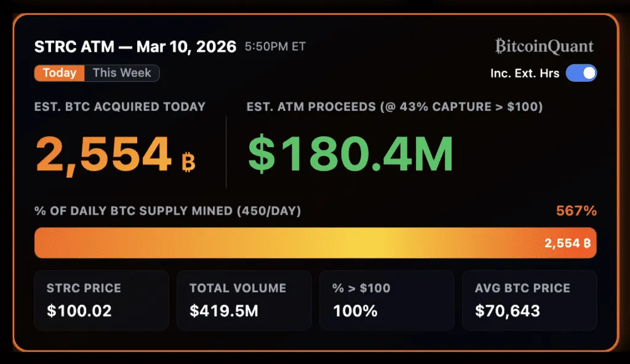
Task: Click the BitcoinQuant logo
Action: click(x=544, y=46)
